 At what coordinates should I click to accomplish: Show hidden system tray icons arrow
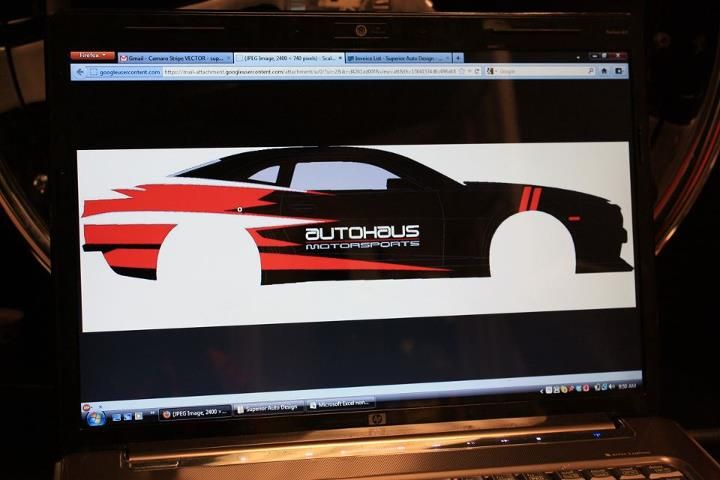(542, 391)
